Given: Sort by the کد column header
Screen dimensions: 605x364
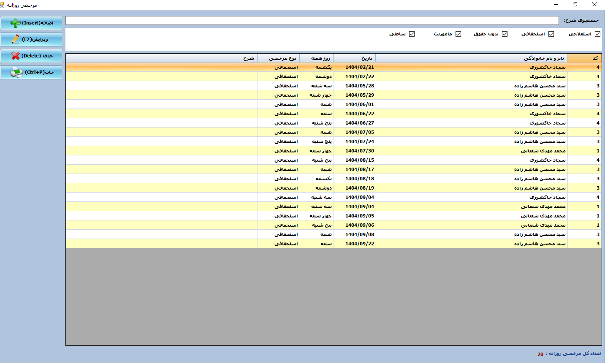Looking at the screenshot, I should click(x=584, y=58).
